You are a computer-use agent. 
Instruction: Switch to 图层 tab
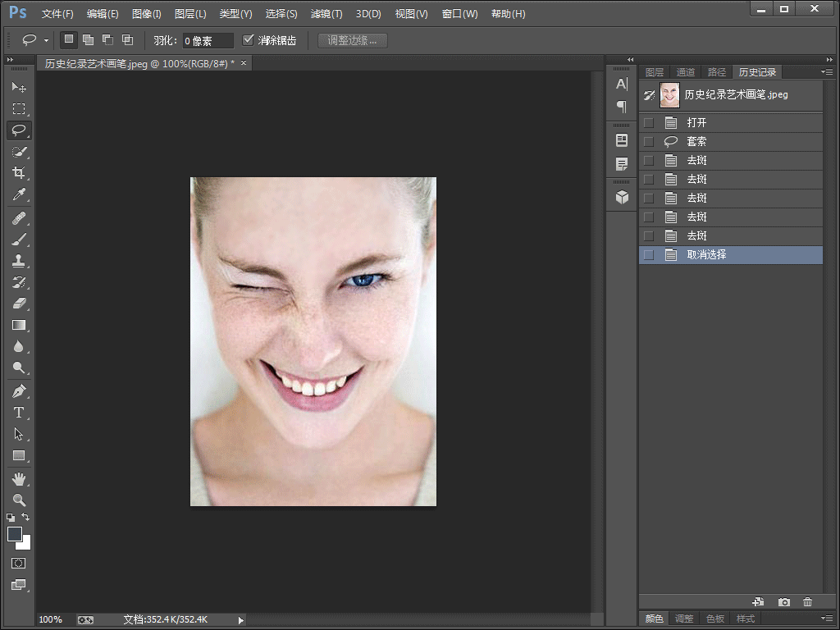pos(654,72)
